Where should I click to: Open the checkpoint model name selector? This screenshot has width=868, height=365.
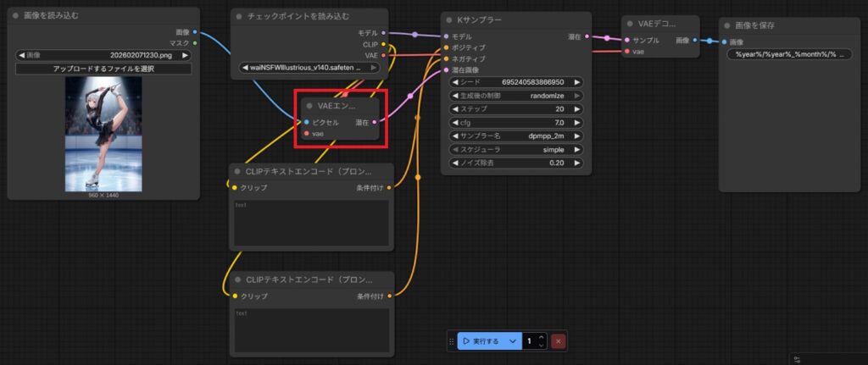[x=309, y=67]
